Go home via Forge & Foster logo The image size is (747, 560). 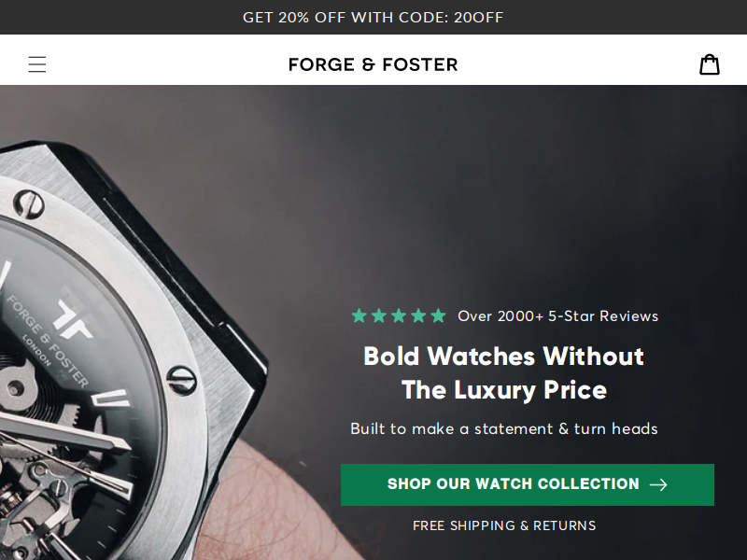coord(373,64)
